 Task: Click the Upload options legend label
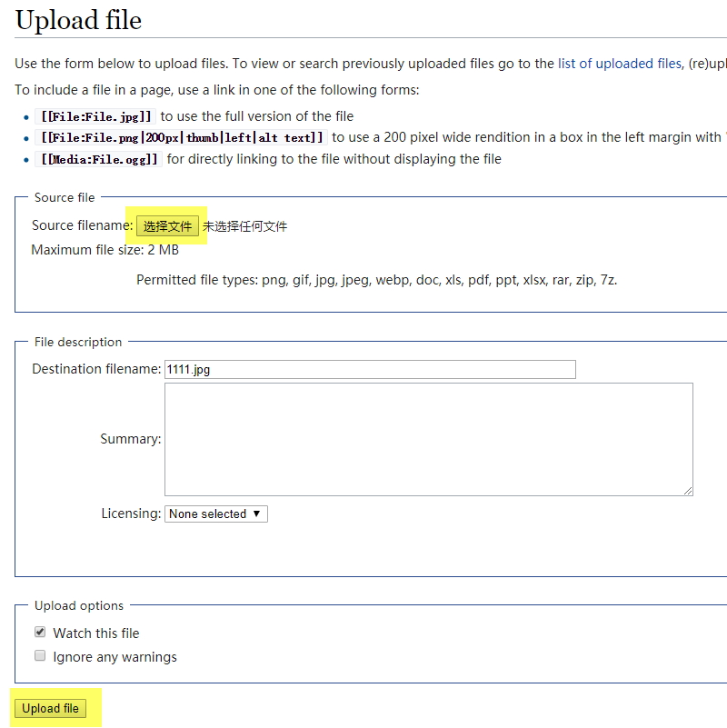pos(79,606)
